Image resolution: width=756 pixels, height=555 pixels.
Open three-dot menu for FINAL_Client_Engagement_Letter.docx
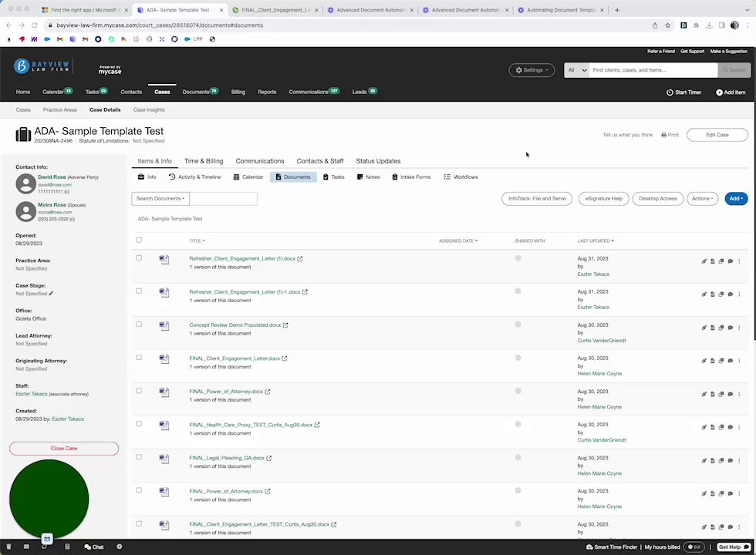tap(739, 361)
